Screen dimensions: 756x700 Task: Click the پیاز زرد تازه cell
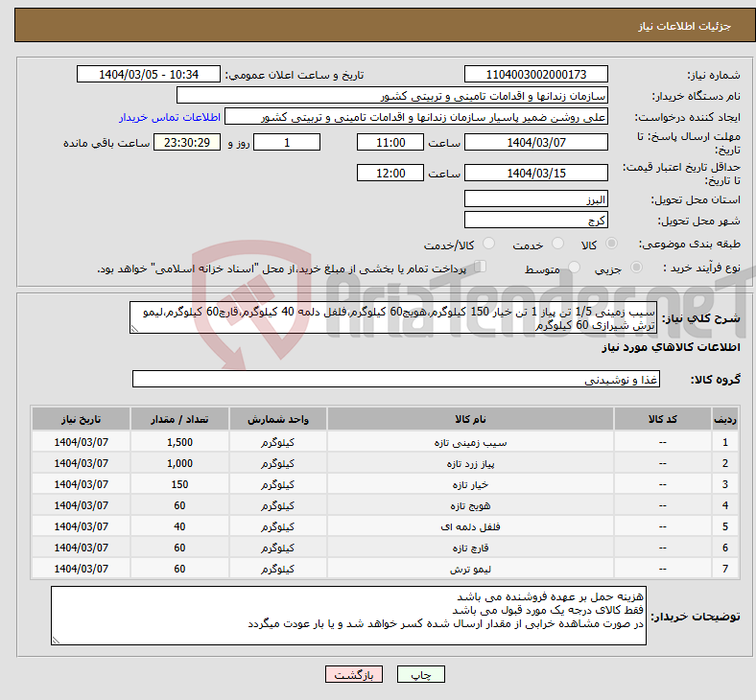pyautogui.click(x=470, y=463)
